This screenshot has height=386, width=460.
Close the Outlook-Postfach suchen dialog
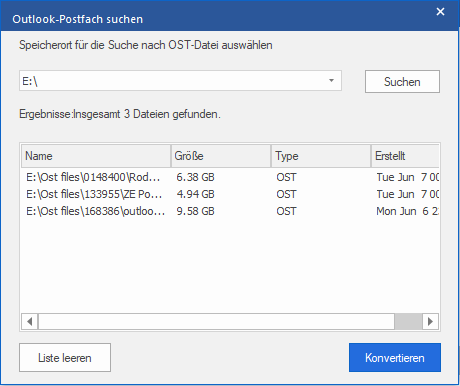440,12
